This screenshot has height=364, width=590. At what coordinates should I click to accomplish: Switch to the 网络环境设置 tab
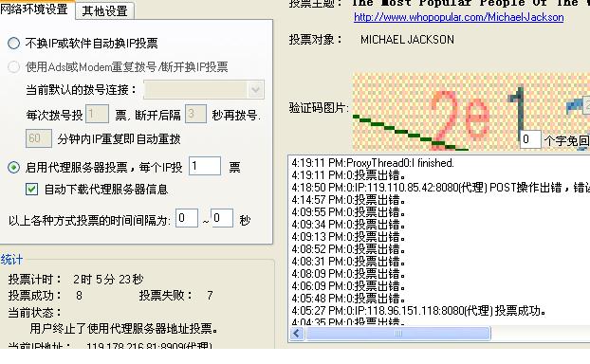point(34,9)
